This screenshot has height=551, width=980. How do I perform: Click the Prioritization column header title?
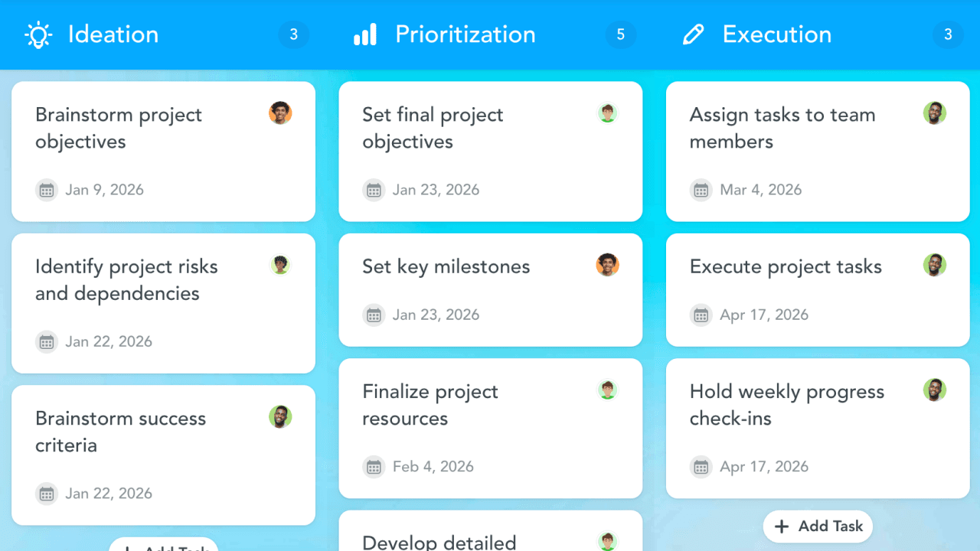tap(465, 34)
